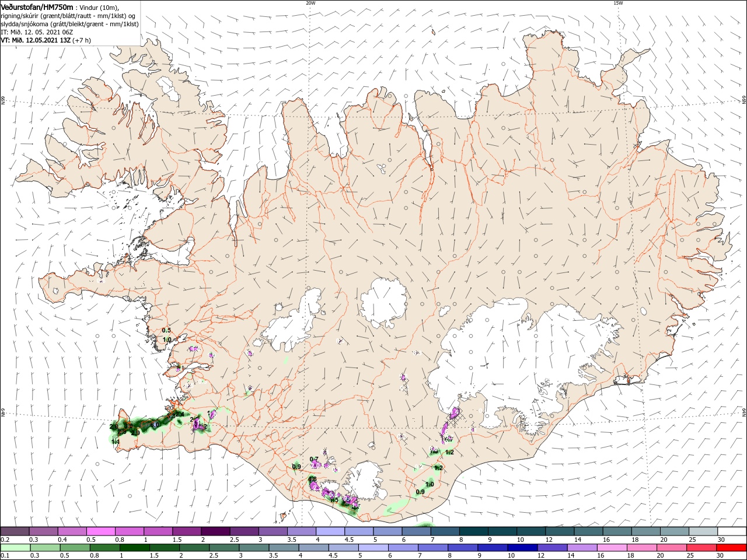Click the 0.7 precipitation value on the south coast
The image size is (747, 560).
tap(314, 459)
